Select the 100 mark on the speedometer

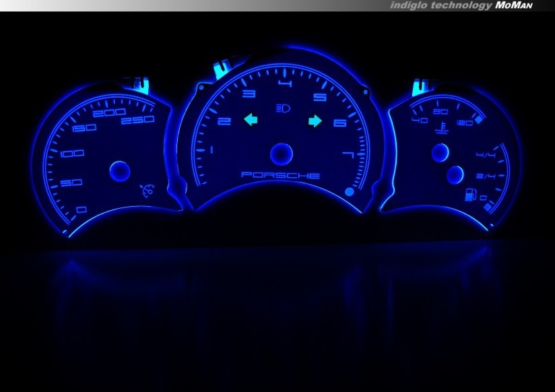click(x=71, y=154)
